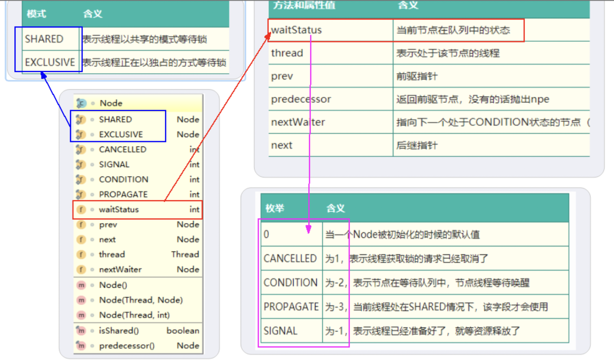Click the 模式 header of the mode table

click(x=36, y=14)
